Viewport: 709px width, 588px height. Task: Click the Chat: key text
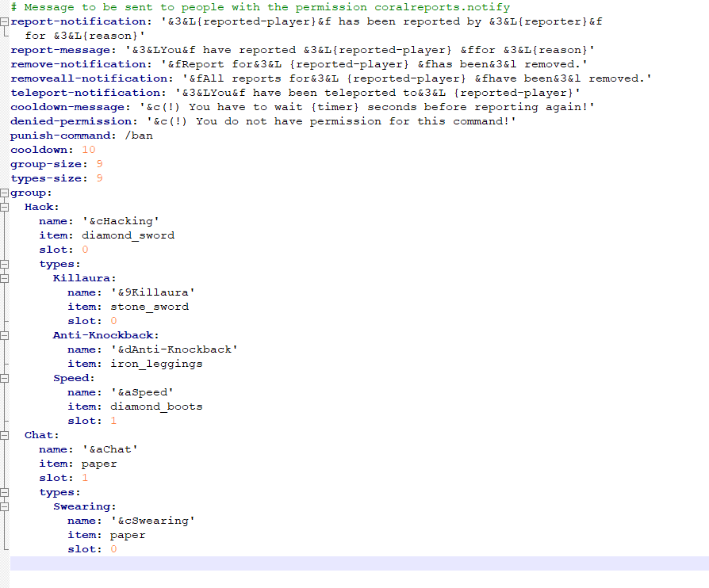click(x=42, y=435)
